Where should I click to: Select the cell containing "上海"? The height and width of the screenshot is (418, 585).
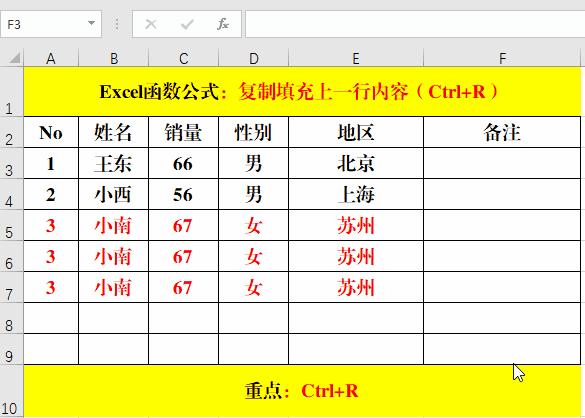pyautogui.click(x=356, y=194)
